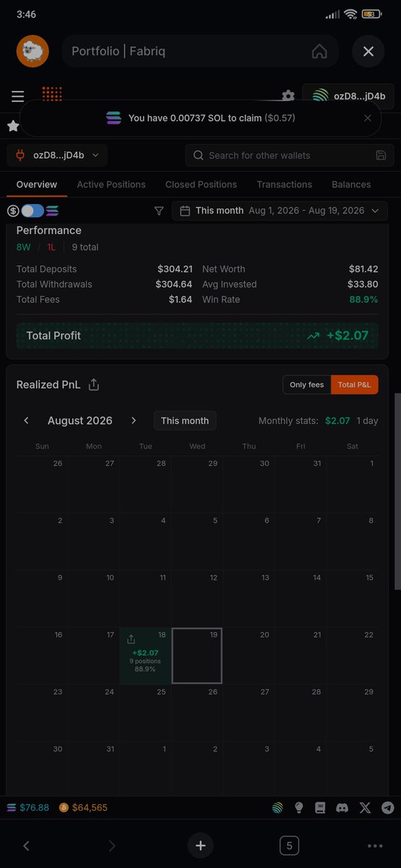Image resolution: width=401 pixels, height=868 pixels.
Task: Click the X (Twitter) footer icon
Action: [x=366, y=808]
